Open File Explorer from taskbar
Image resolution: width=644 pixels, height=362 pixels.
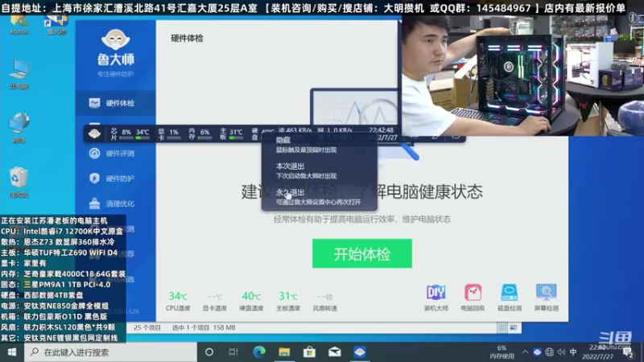coord(284,352)
